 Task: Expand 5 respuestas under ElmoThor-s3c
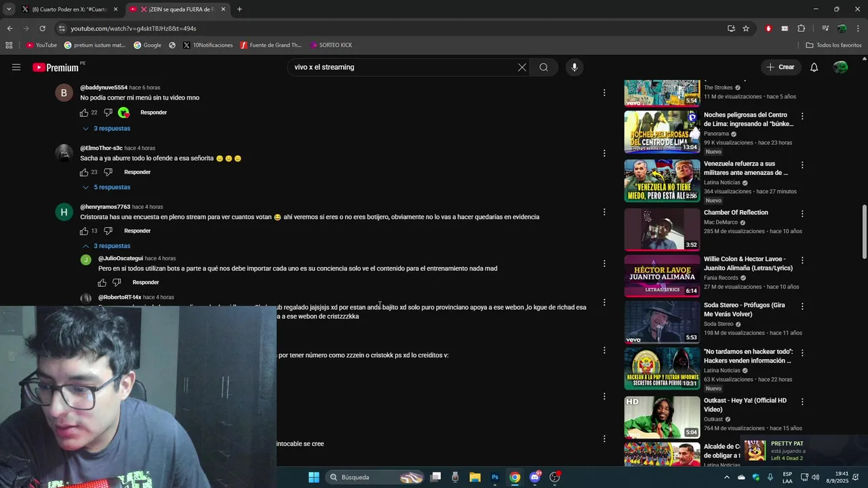106,187
